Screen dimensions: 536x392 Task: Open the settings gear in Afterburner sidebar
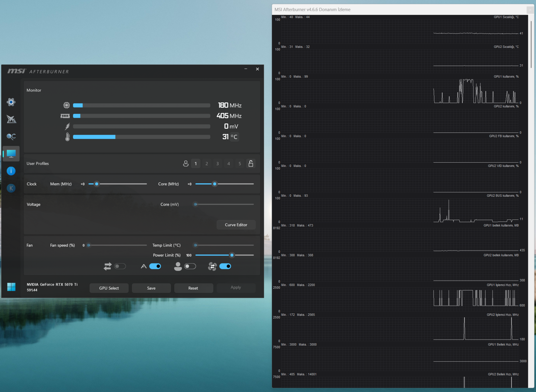point(11,102)
